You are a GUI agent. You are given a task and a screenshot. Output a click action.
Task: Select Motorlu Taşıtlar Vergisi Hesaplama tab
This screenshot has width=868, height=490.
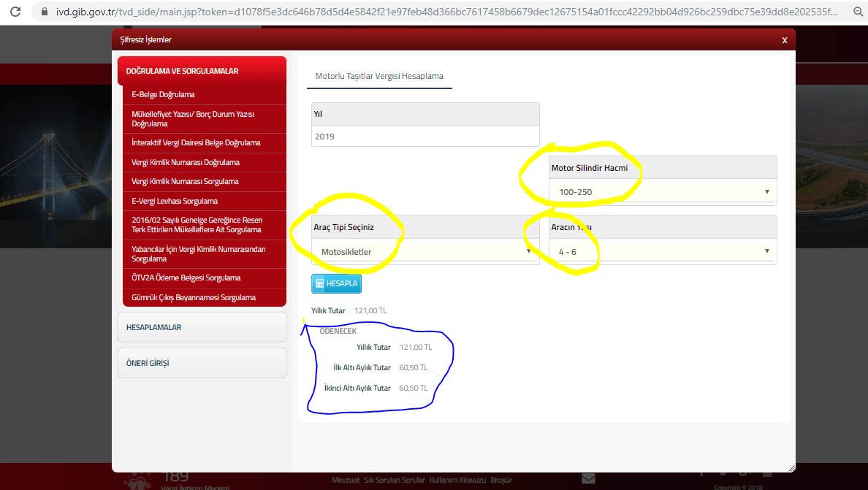[379, 76]
